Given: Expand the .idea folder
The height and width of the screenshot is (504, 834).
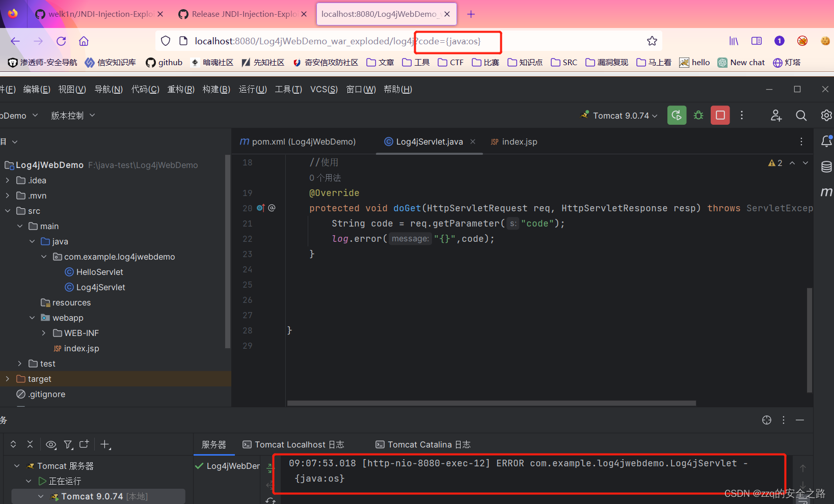Looking at the screenshot, I should [7, 180].
